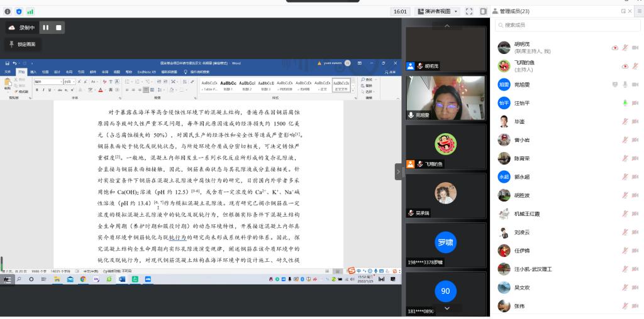Toggle camera for 胡明茂
Screen dimensions: 644x319
click(x=635, y=48)
